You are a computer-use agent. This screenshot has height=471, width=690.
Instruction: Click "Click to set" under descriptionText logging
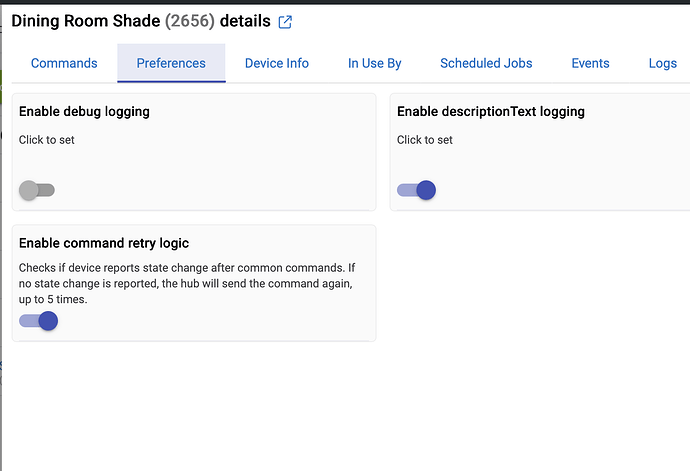pos(425,140)
